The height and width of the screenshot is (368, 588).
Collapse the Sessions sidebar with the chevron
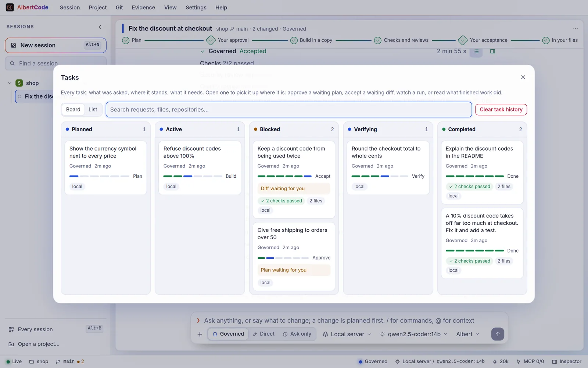pyautogui.click(x=100, y=27)
